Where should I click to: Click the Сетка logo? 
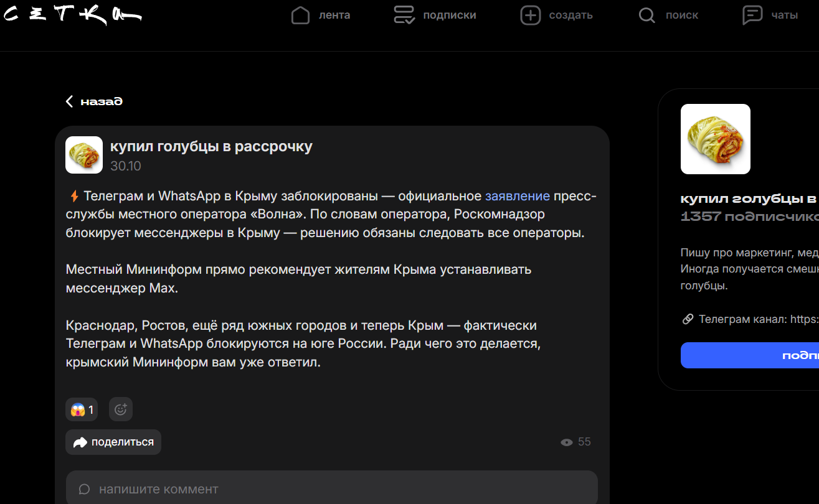(72, 15)
